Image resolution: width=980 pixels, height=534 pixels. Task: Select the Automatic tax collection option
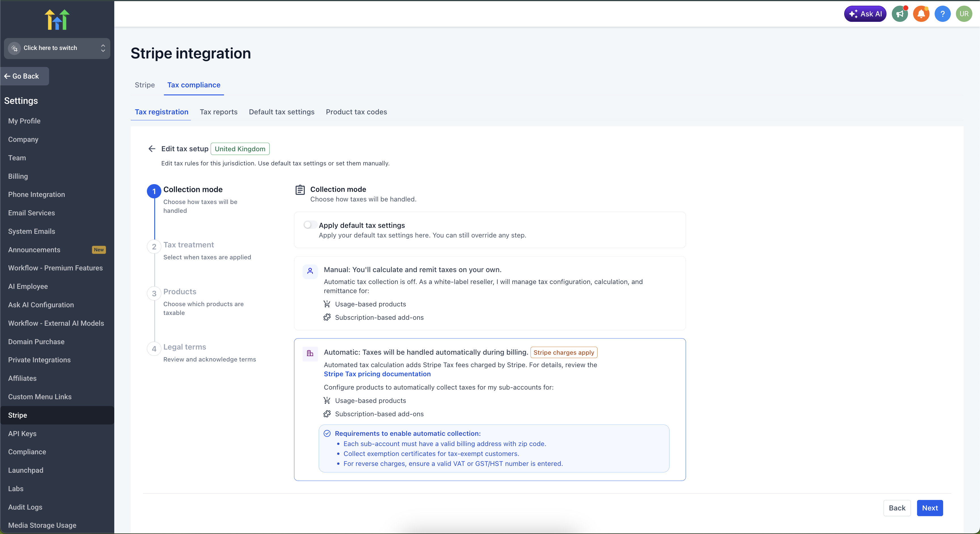click(426, 352)
